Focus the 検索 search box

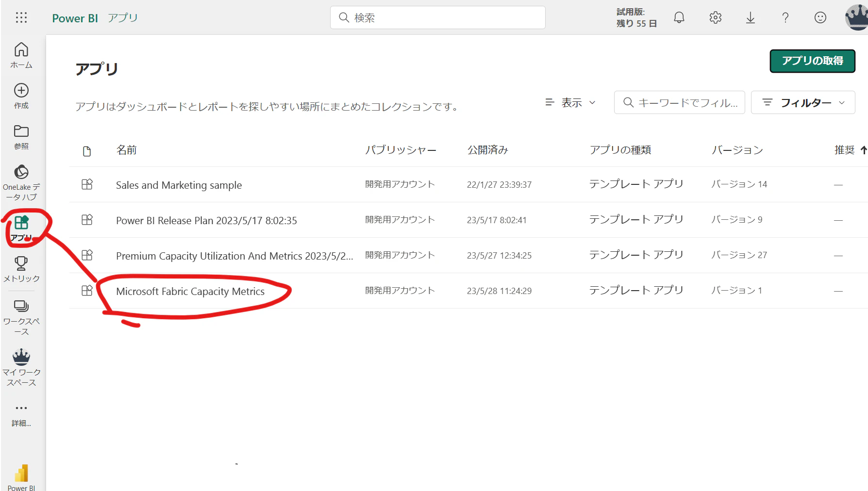click(x=437, y=17)
